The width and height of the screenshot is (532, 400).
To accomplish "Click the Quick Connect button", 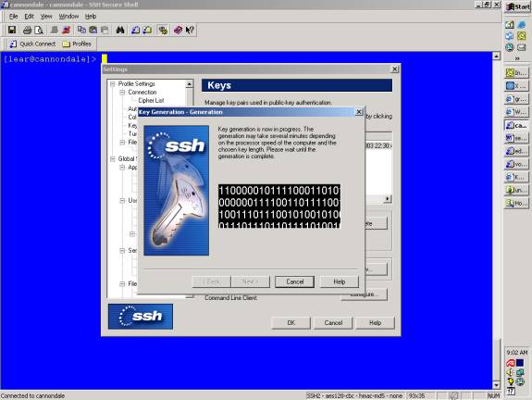I will (x=32, y=44).
